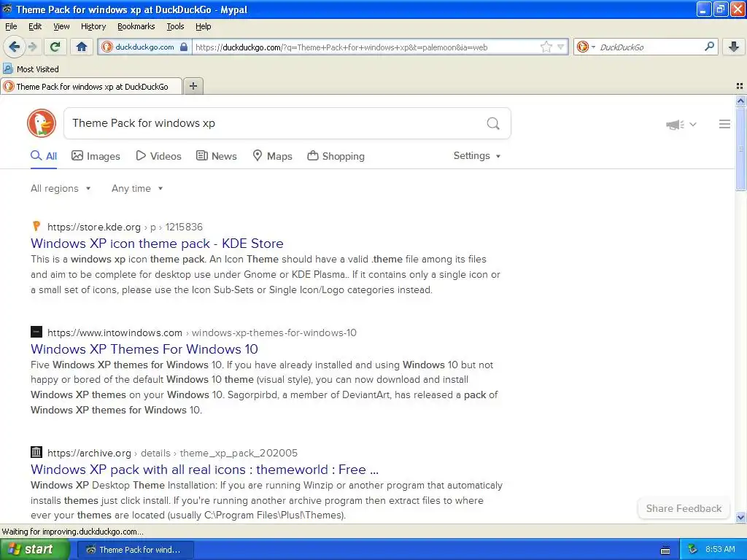Select the All results tab

click(x=44, y=156)
